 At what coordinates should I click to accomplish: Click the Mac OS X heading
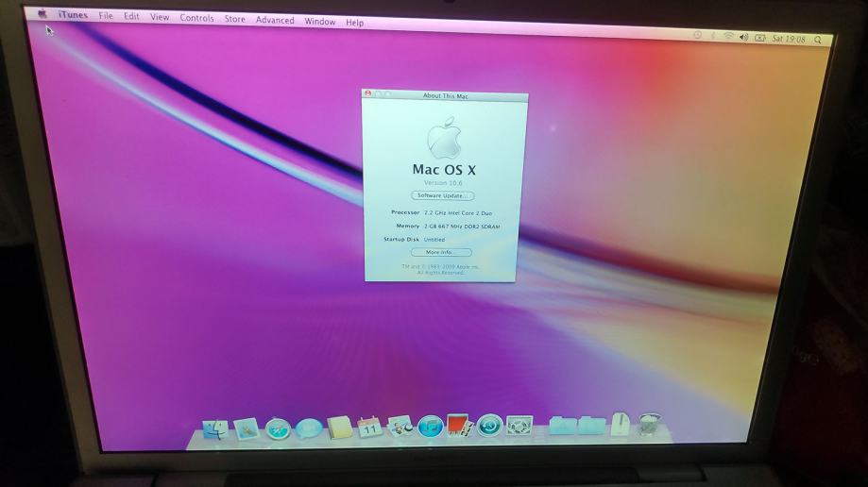click(444, 169)
